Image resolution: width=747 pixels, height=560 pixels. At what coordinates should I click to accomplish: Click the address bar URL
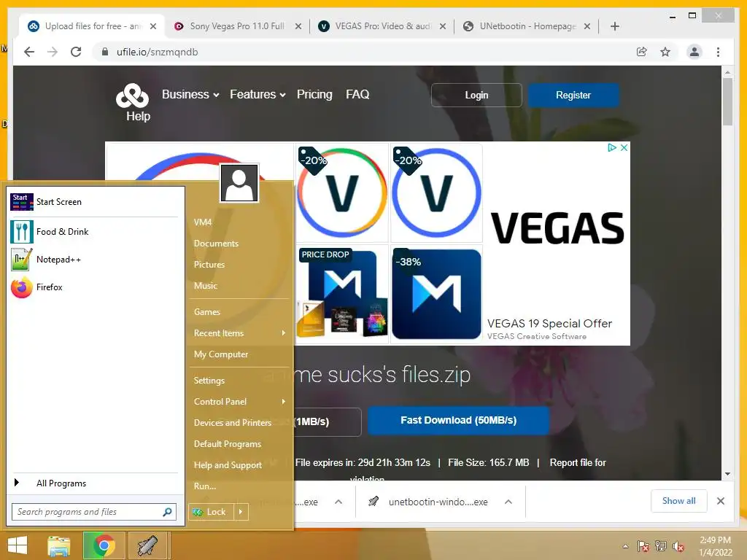(x=158, y=52)
